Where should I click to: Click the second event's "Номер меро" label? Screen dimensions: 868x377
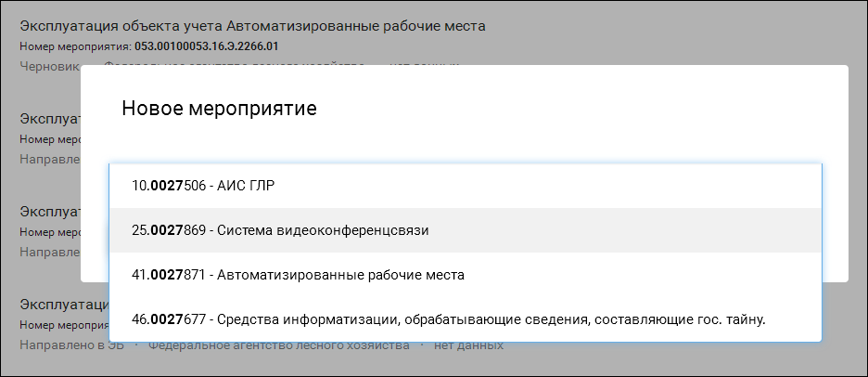pos(50,139)
